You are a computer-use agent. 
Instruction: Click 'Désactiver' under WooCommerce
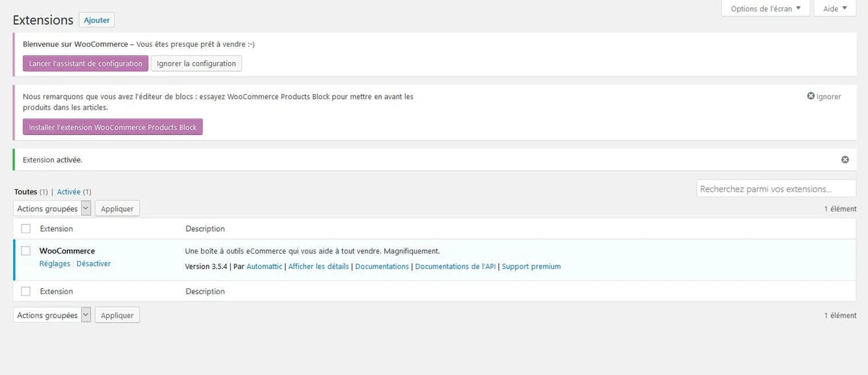point(93,264)
